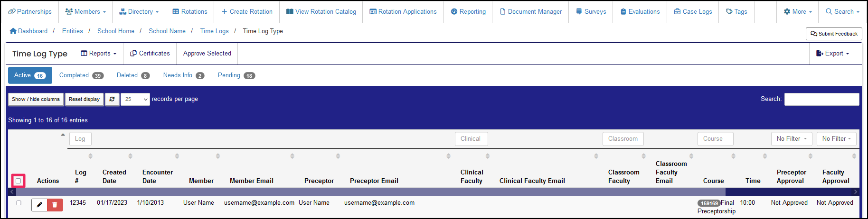Click Create Rotation in navbar
The image size is (868, 219).
[247, 11]
